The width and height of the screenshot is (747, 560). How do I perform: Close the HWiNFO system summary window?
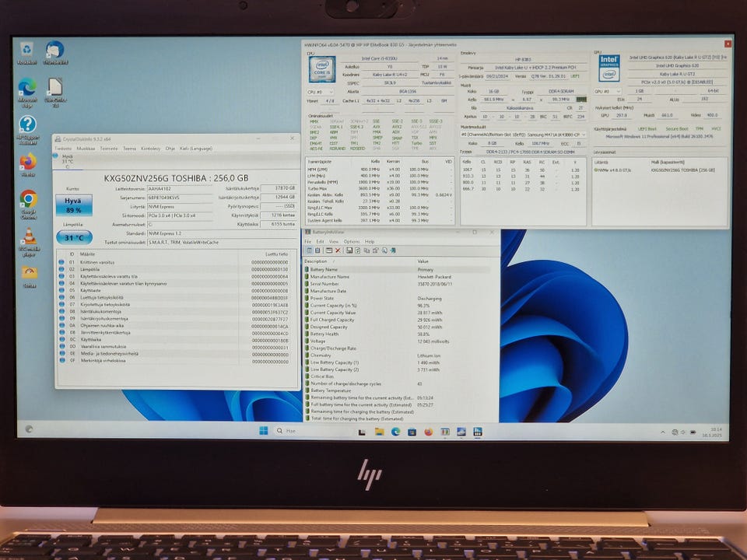[728, 44]
